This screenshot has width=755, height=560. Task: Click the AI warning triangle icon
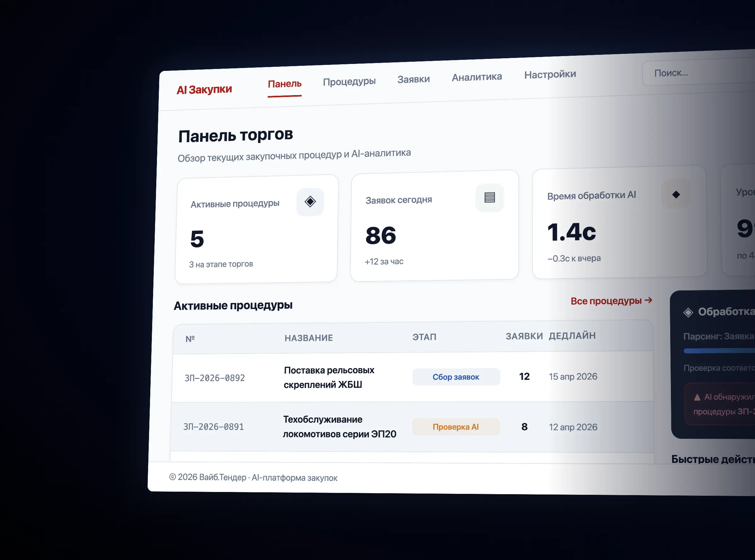pyautogui.click(x=697, y=397)
